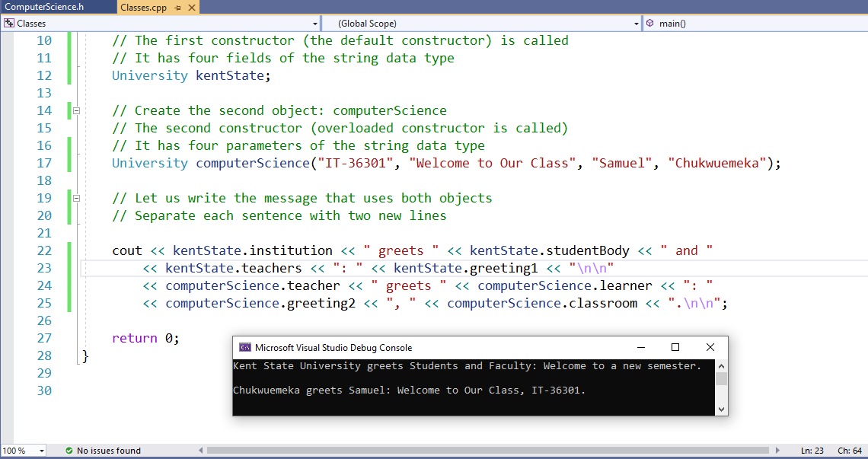The image size is (868, 459).
Task: Click "classroom" member on line 25
Action: (603, 303)
